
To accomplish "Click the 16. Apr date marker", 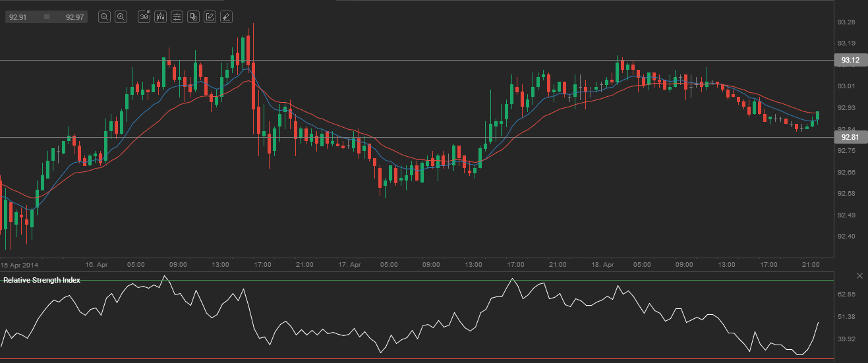I will (x=96, y=264).
